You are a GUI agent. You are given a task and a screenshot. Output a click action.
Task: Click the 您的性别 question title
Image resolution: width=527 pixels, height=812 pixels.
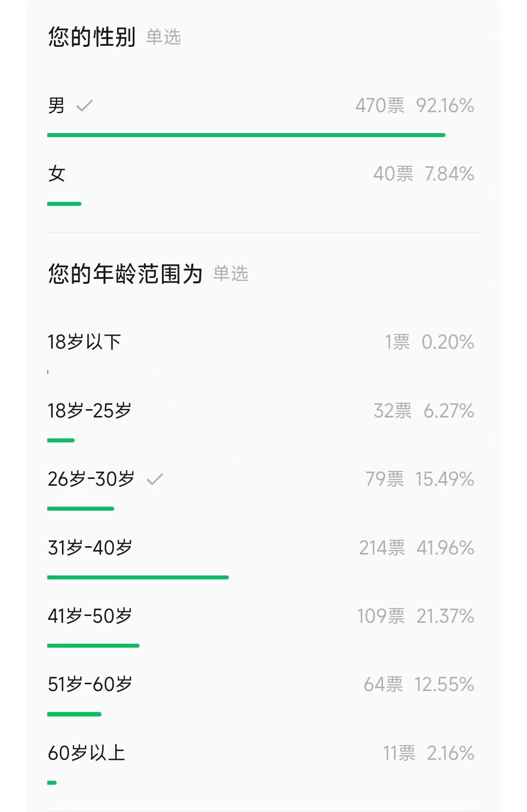92,37
